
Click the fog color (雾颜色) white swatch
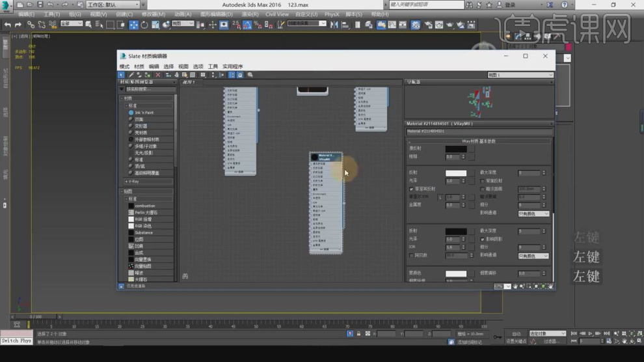point(456,273)
